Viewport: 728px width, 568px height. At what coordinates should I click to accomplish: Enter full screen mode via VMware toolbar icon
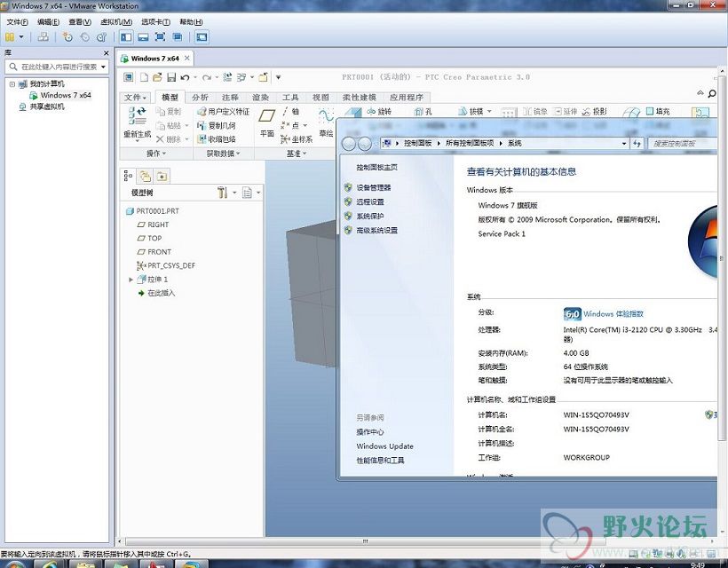pos(160,36)
